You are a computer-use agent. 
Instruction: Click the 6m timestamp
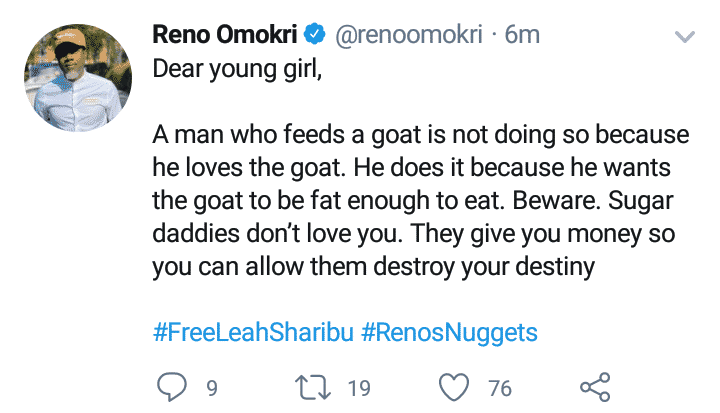[x=522, y=35]
